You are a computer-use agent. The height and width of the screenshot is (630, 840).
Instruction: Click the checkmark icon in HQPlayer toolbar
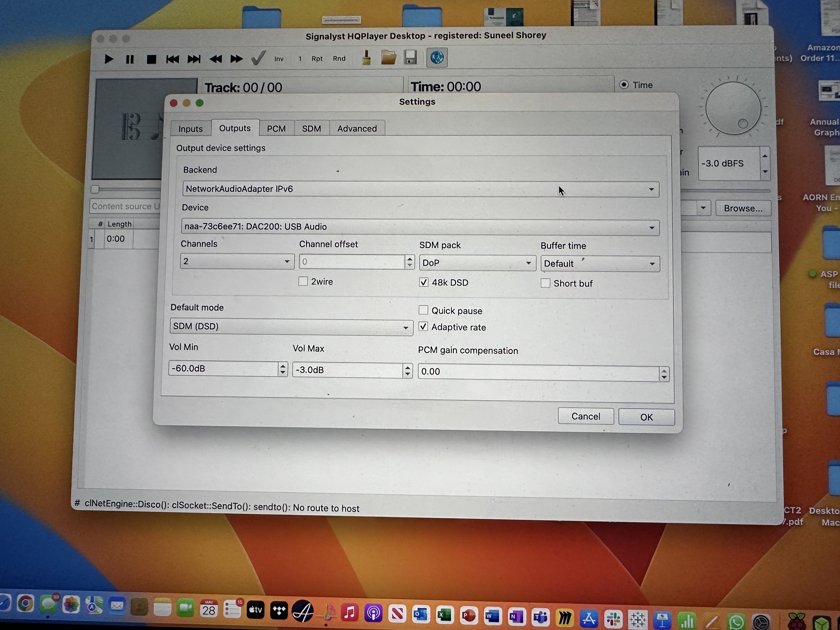[258, 58]
